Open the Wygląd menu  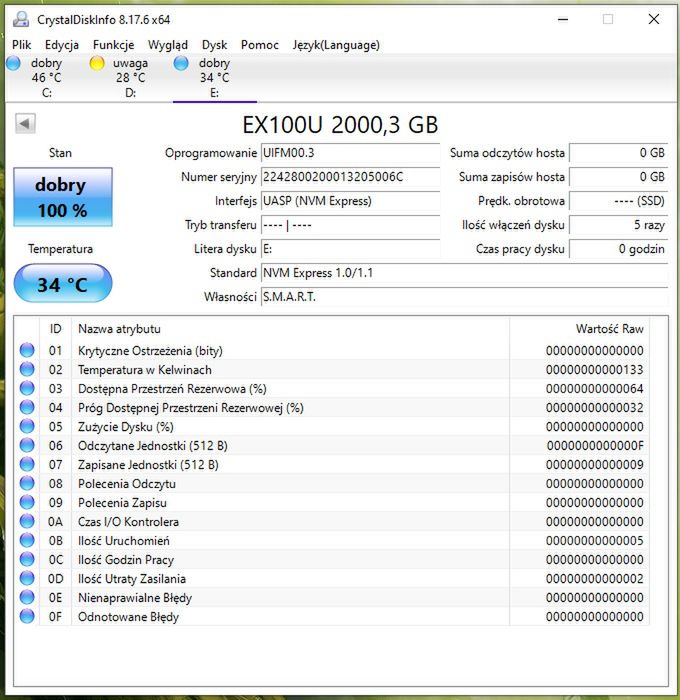coord(168,45)
